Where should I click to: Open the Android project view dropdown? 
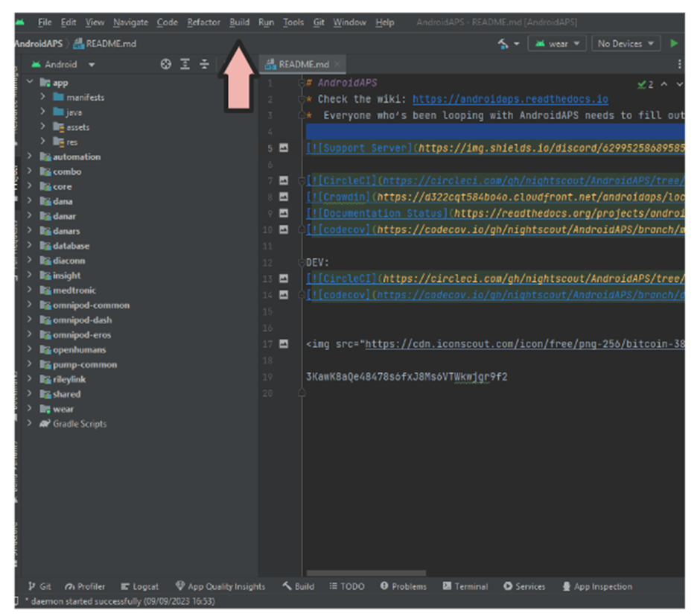pyautogui.click(x=63, y=64)
